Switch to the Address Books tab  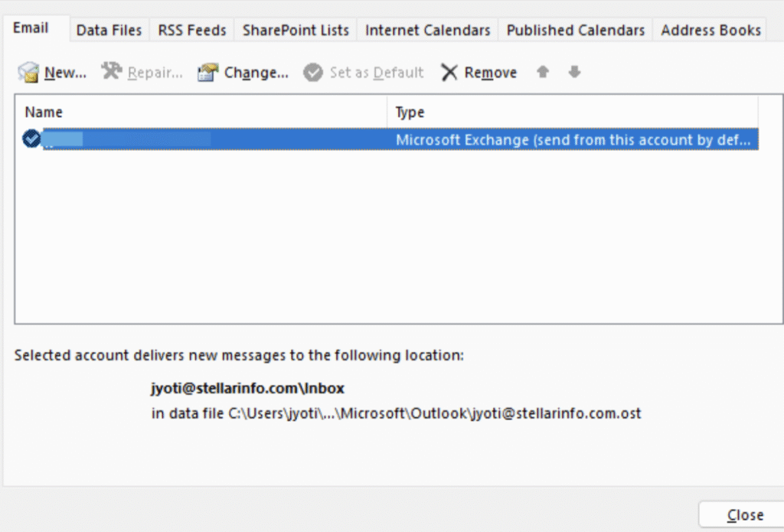(710, 30)
